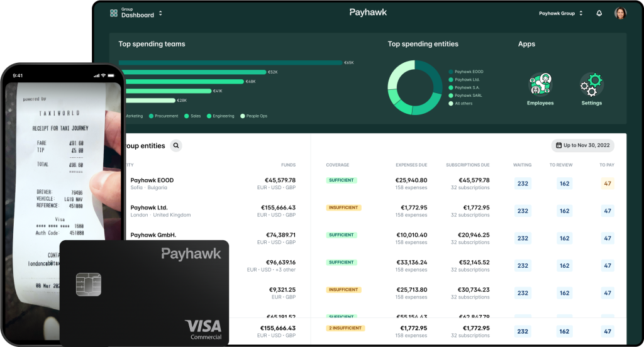Click the INSUFFICIENT badge for Payhawk Ltd.

point(343,208)
